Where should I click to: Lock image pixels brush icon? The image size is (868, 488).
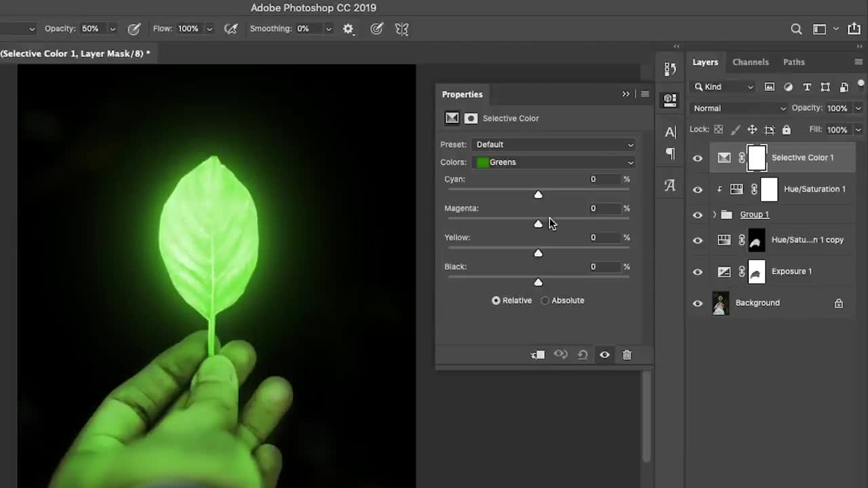click(735, 129)
